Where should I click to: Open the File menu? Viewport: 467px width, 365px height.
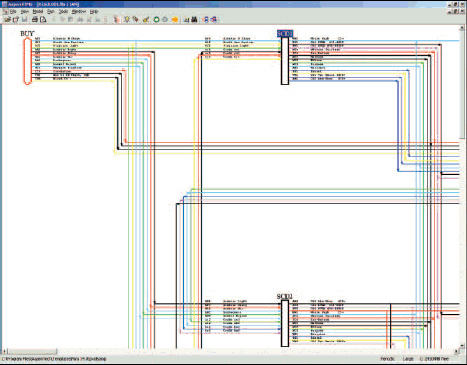point(13,11)
